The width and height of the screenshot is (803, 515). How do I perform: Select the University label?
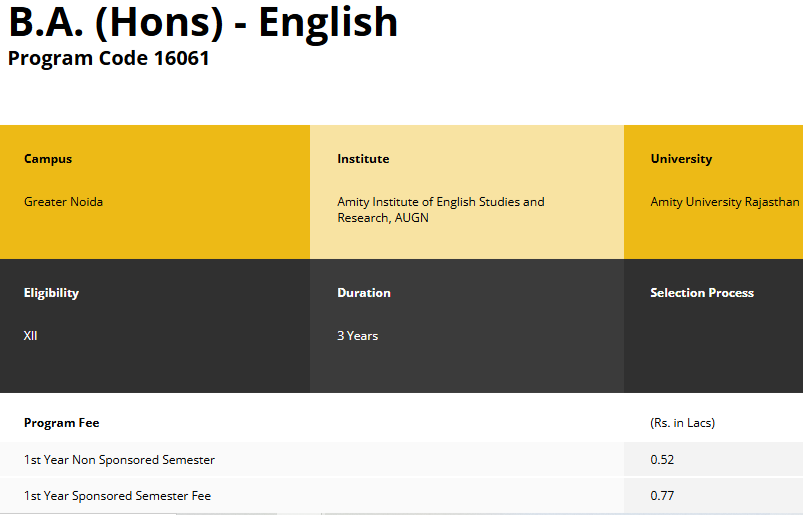point(681,159)
